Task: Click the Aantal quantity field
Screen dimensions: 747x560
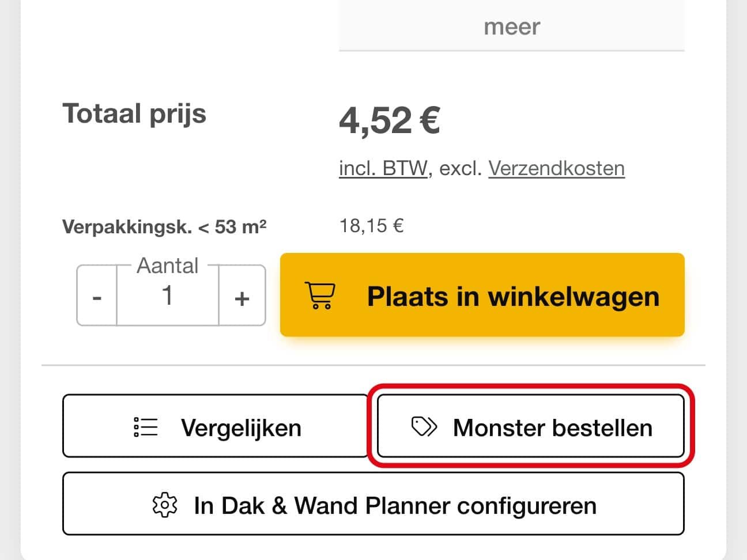Action: pos(168,296)
